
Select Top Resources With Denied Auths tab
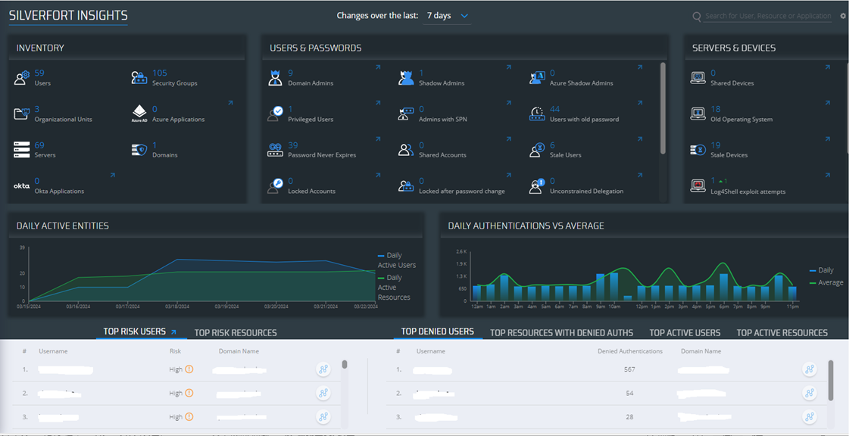click(561, 332)
